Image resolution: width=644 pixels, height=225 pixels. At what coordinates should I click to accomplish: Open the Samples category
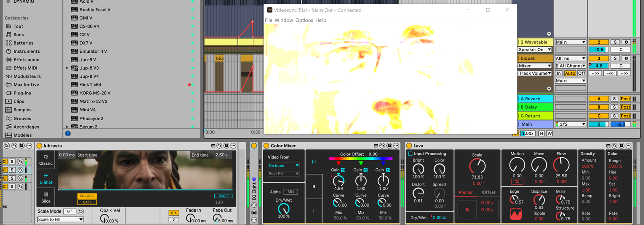(22, 110)
